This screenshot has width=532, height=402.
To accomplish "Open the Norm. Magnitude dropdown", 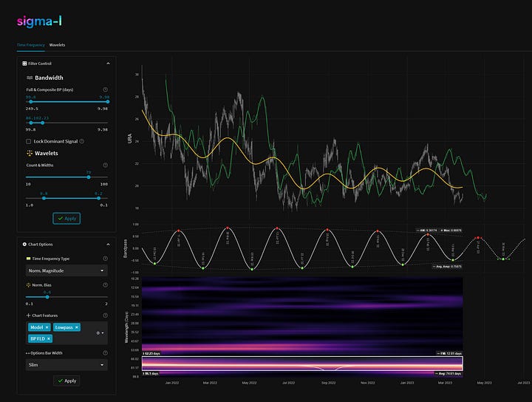I will [66, 270].
